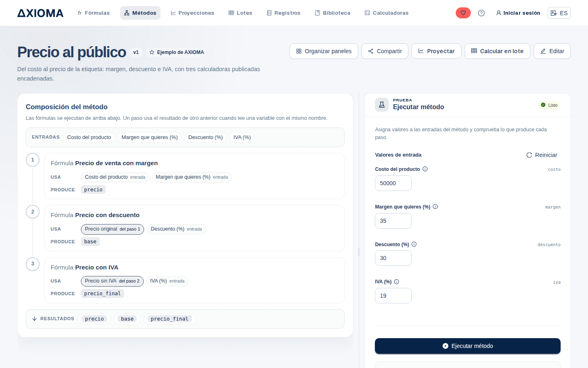Click the Ejemplo de AXIOMA star badge
This screenshot has width=588, height=368.
[x=177, y=52]
